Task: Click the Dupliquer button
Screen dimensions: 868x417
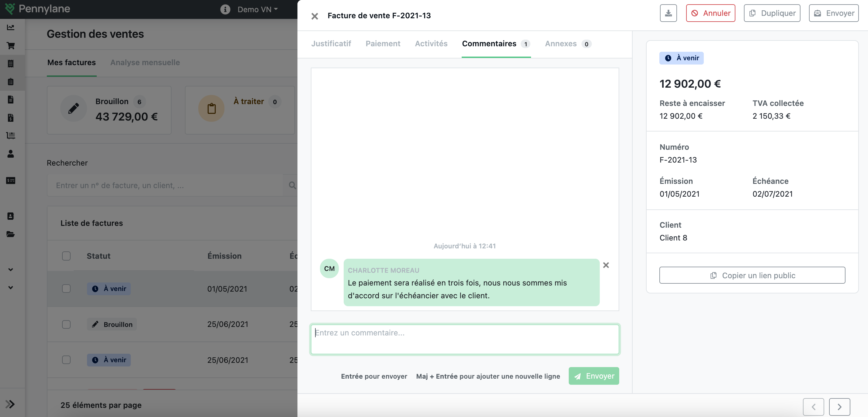Action: click(772, 13)
